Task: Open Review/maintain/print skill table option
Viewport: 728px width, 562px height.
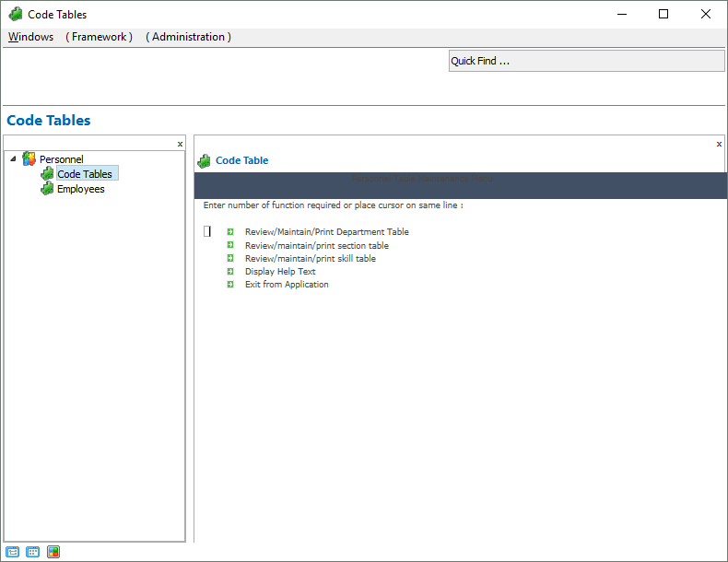Action: [x=310, y=259]
